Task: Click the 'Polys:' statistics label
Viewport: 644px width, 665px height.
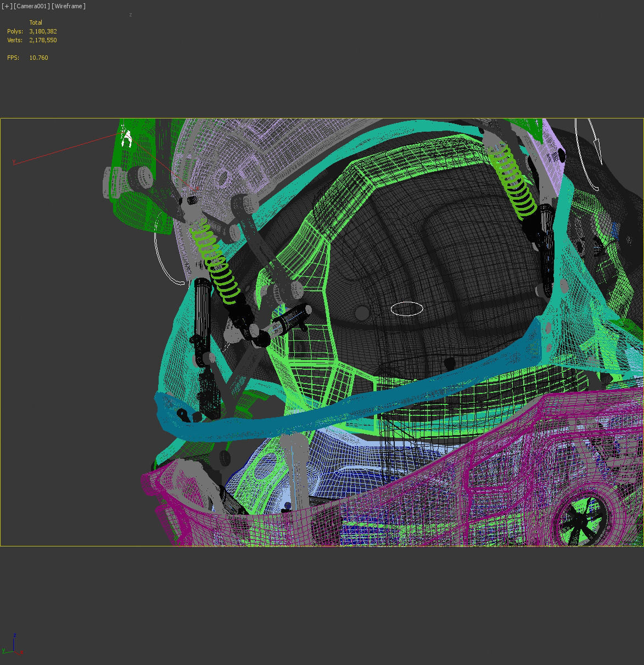Action: [x=15, y=31]
